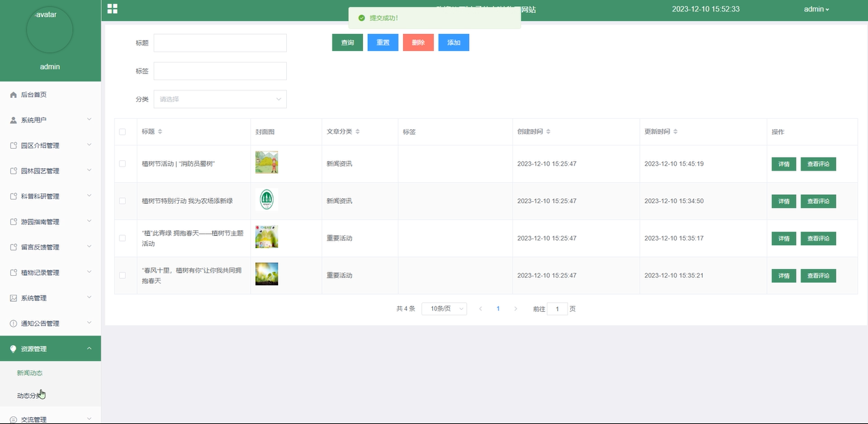Focus the 标题 search input
Screen dimensions: 868x424
[220, 43]
